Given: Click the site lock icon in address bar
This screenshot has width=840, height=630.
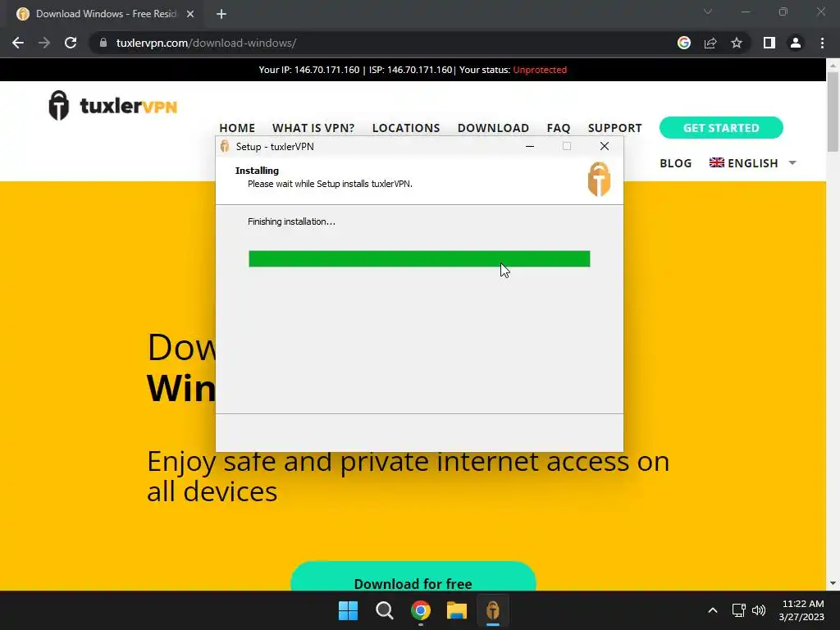Looking at the screenshot, I should click(x=103, y=43).
